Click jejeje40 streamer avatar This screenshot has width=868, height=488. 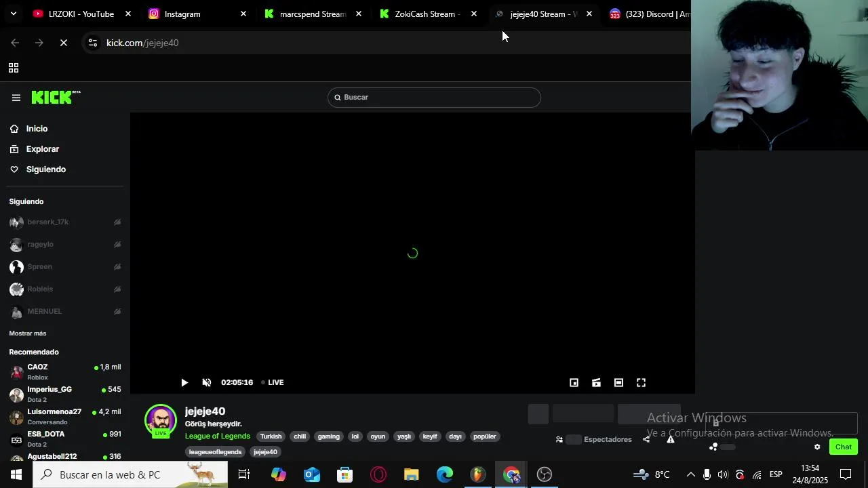pos(161,420)
